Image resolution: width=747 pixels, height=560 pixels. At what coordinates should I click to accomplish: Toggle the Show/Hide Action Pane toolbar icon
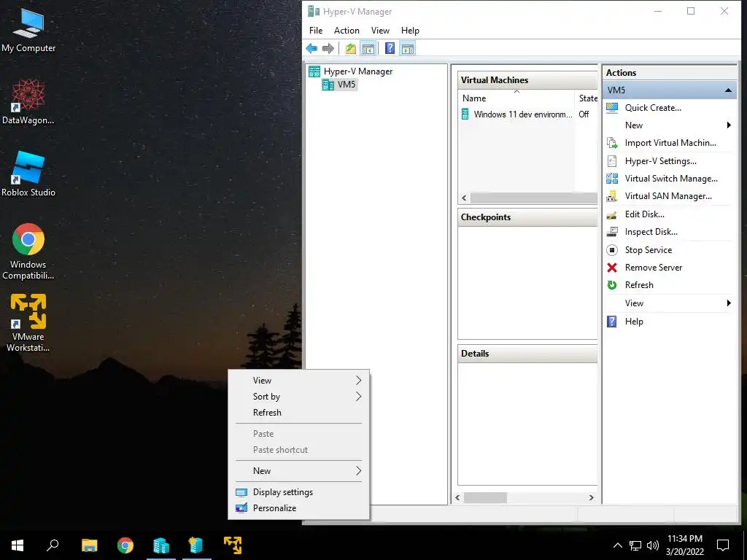point(408,48)
